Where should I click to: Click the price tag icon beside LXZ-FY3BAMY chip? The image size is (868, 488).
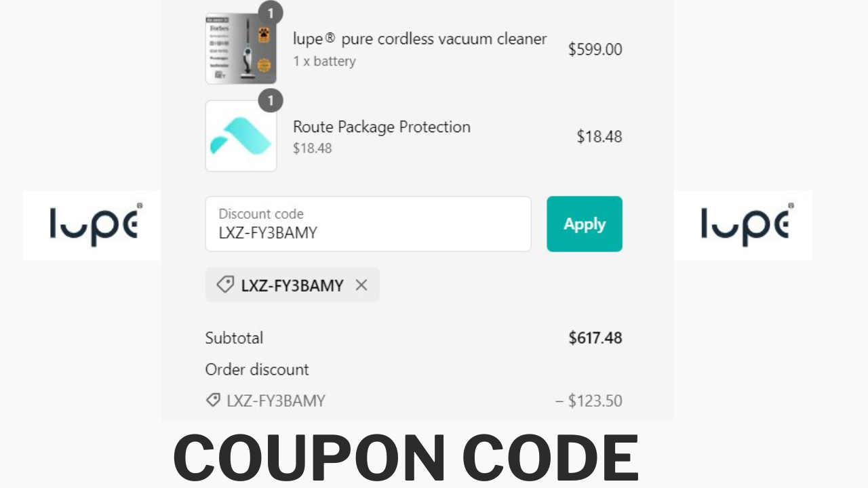pos(226,285)
